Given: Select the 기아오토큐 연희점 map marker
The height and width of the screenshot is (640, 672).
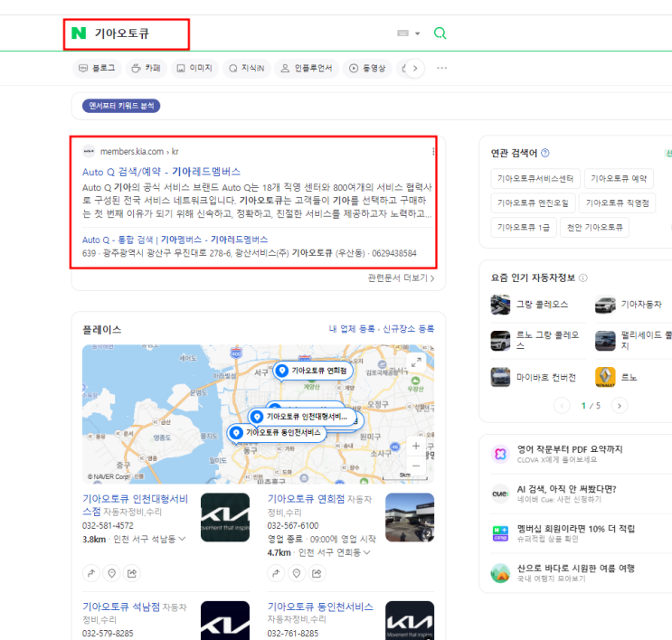Looking at the screenshot, I should [x=313, y=371].
